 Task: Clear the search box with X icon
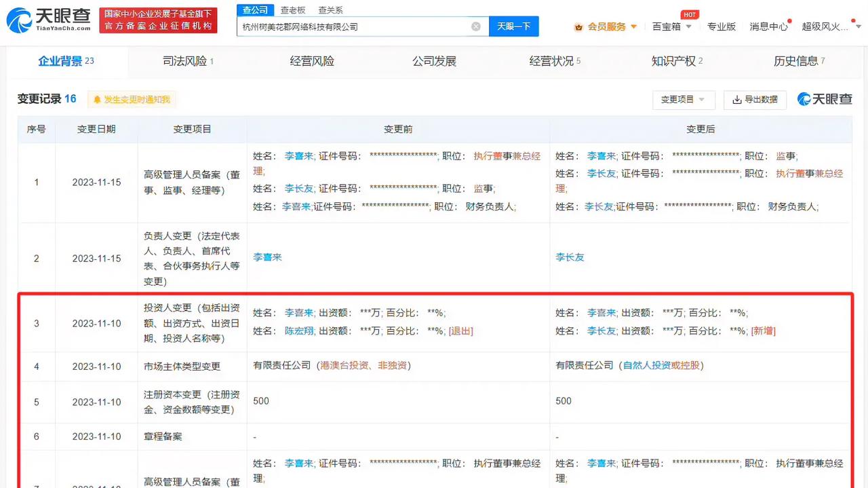point(476,26)
